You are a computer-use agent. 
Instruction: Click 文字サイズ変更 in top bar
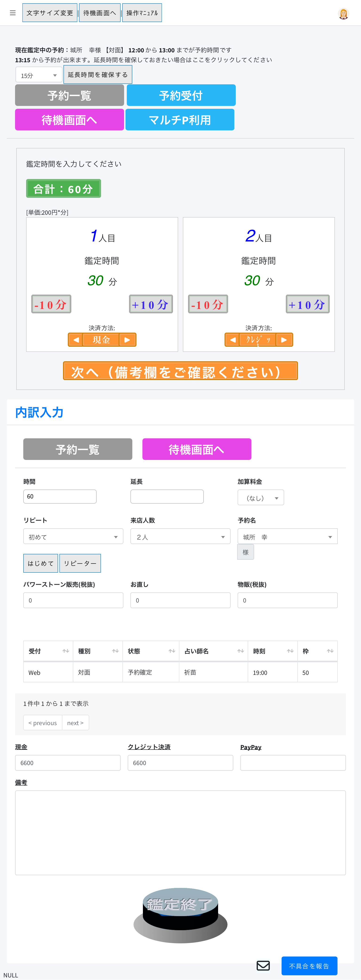coord(50,13)
